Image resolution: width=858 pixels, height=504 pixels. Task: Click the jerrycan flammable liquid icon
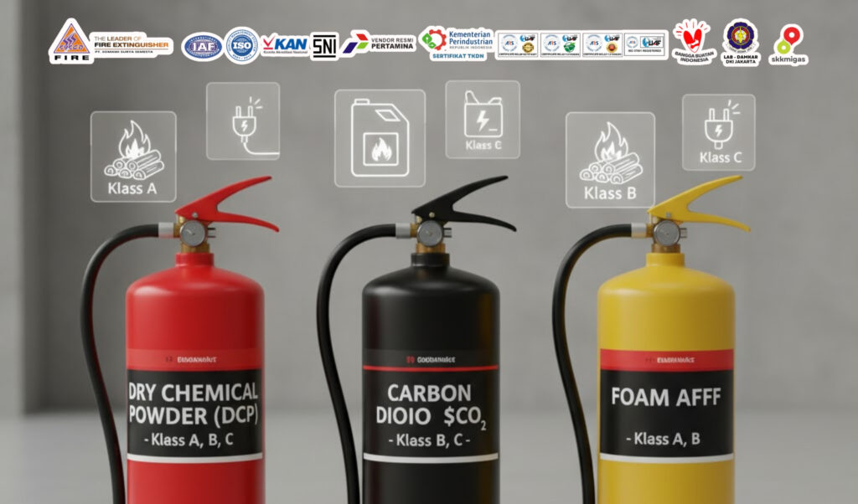[380, 138]
